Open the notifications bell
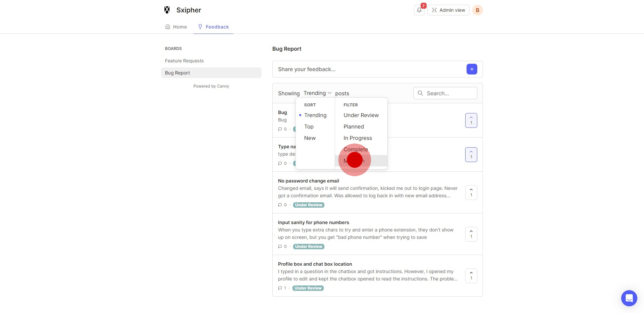Screen dimensions: 644x313 (419, 10)
